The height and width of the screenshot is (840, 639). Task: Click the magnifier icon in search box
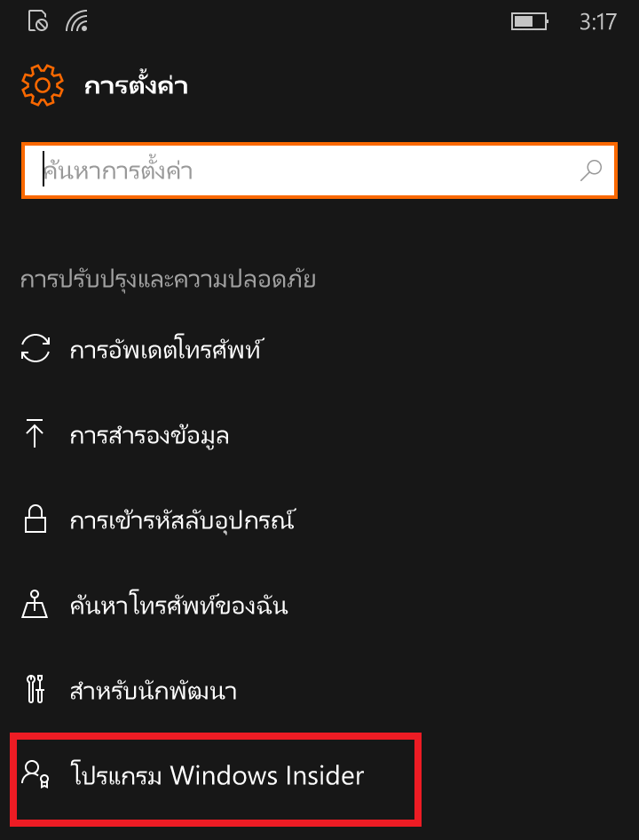[591, 170]
